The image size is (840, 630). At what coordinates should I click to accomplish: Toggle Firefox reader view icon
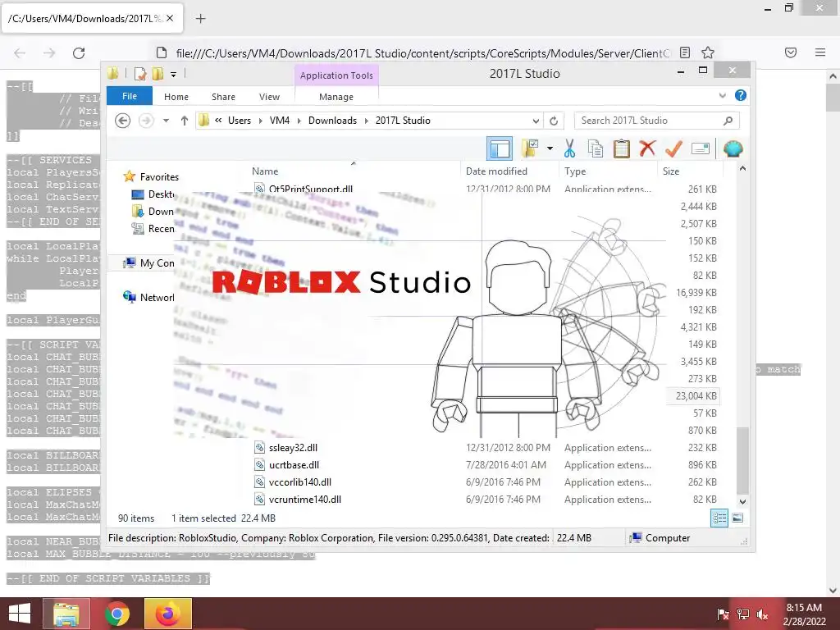pyautogui.click(x=685, y=52)
